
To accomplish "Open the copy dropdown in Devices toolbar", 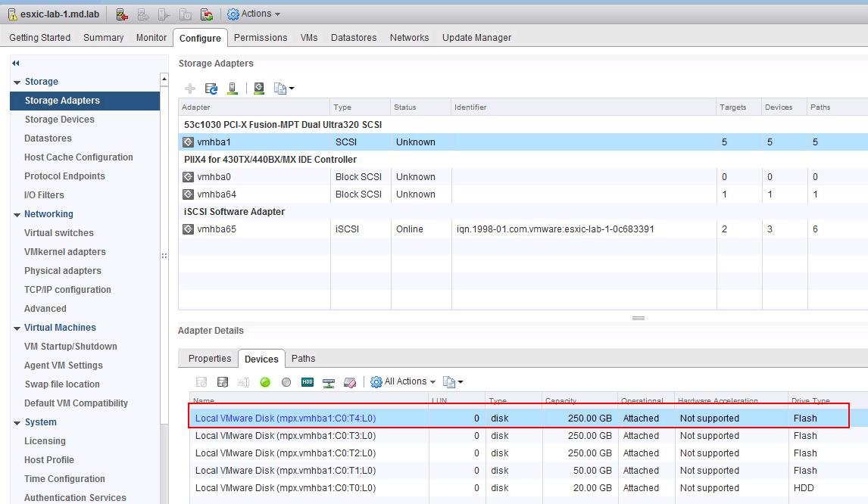I will 453,381.
